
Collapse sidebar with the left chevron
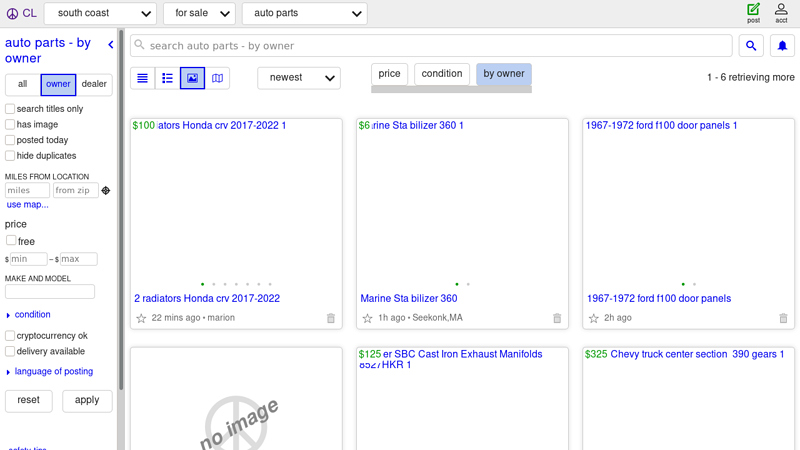111,45
